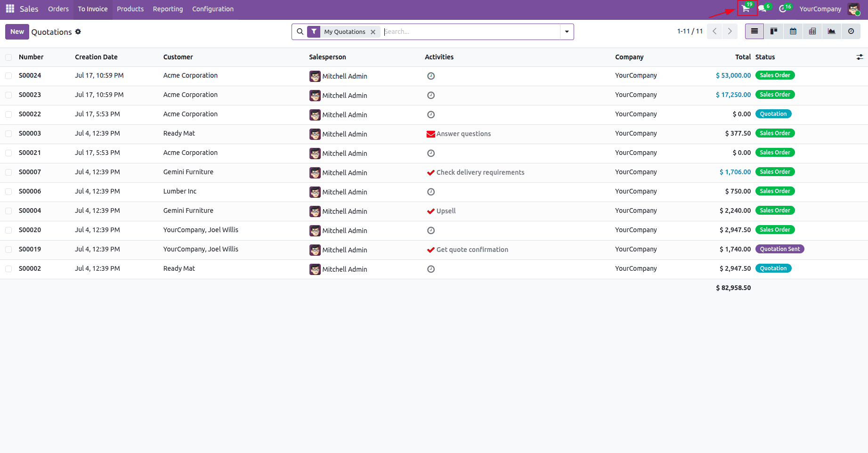
Task: Open the shopping cart icon in navbar
Action: [746, 9]
